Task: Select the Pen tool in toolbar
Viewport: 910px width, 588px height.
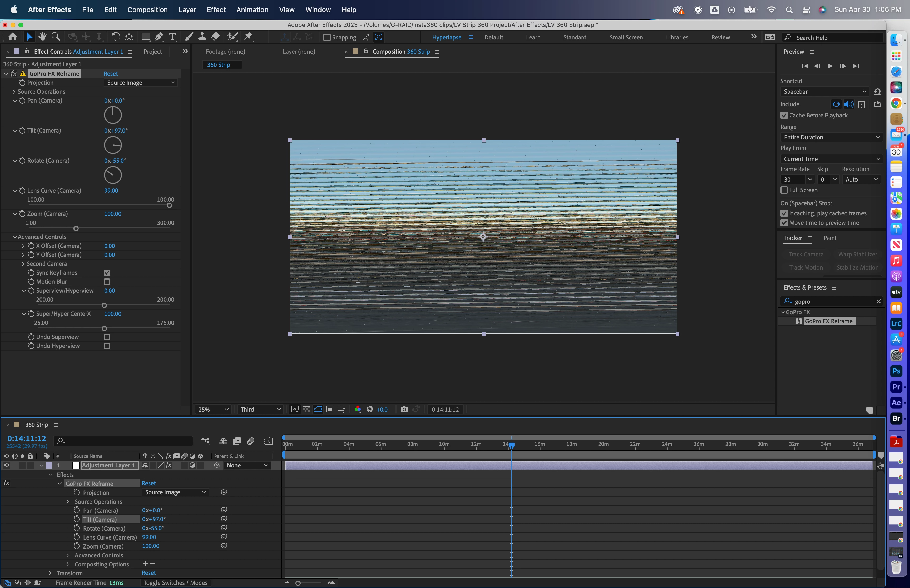Action: pyautogui.click(x=159, y=37)
